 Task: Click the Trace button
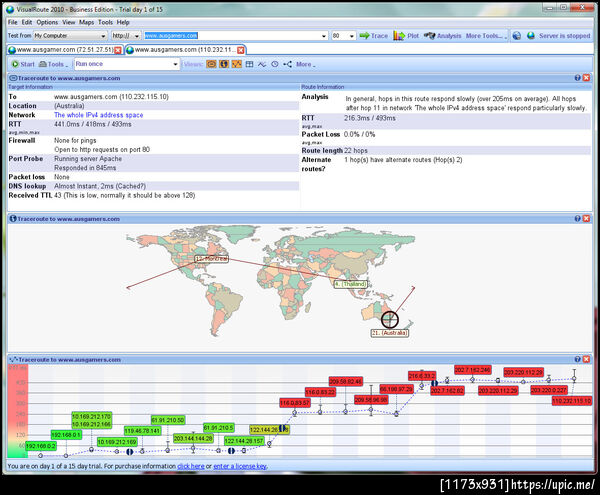pos(374,36)
